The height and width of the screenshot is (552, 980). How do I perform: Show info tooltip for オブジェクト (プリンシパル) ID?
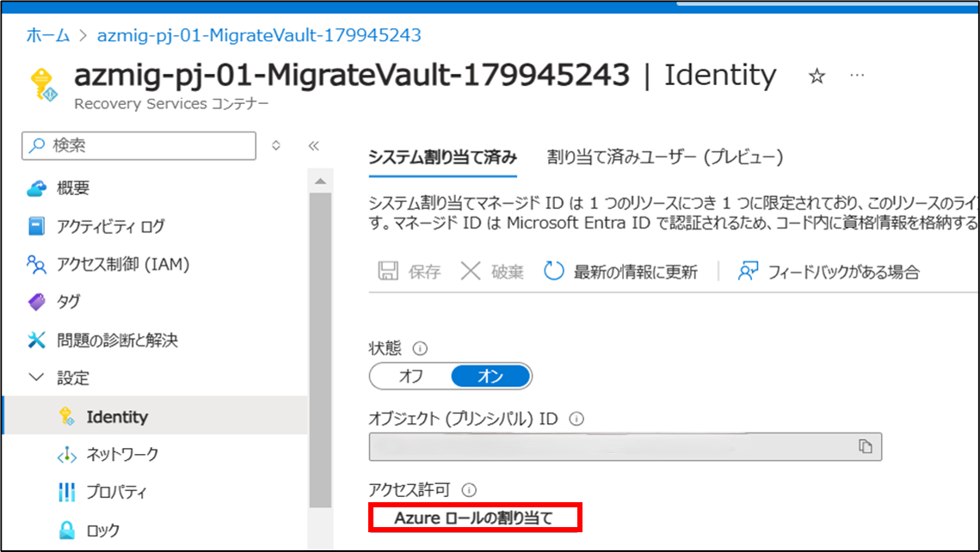576,419
